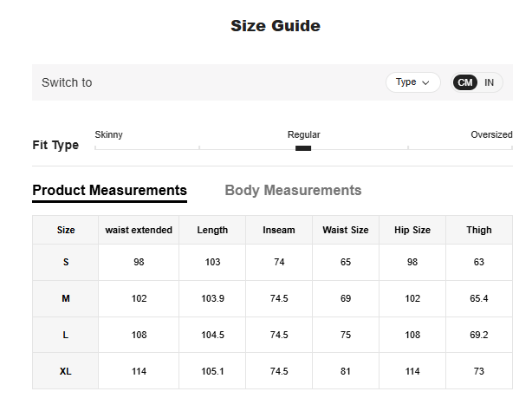This screenshot has width=532, height=398.
Task: Select the L size row header
Action: (66, 335)
